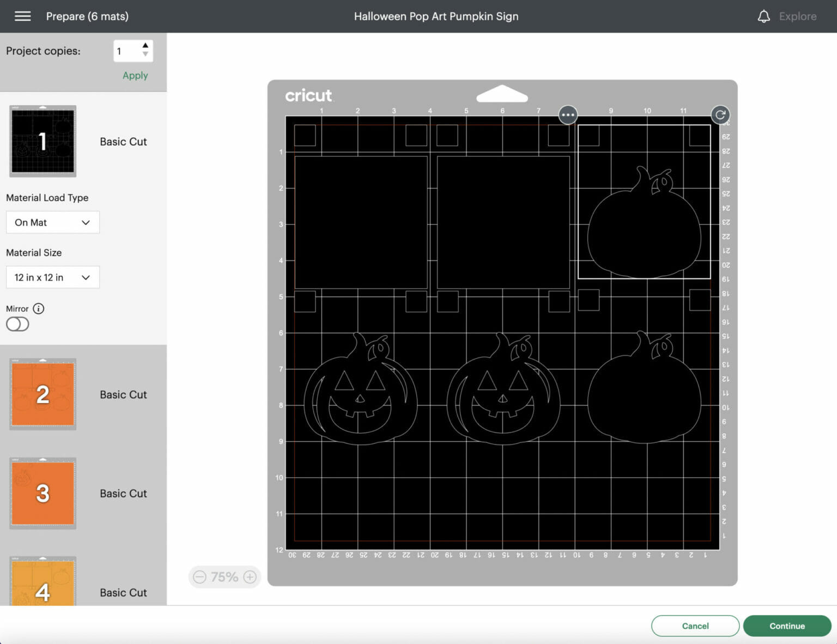The width and height of the screenshot is (837, 644).
Task: Toggle the Mirror switch
Action: (x=17, y=324)
